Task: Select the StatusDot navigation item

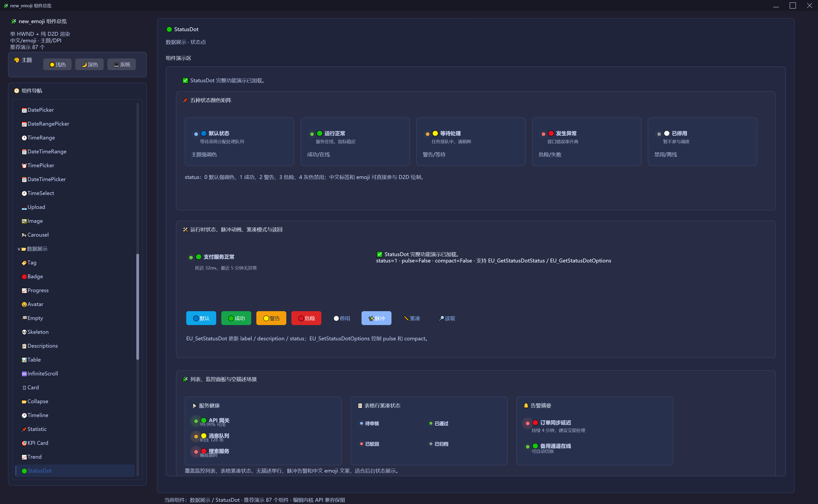Action: click(x=75, y=471)
